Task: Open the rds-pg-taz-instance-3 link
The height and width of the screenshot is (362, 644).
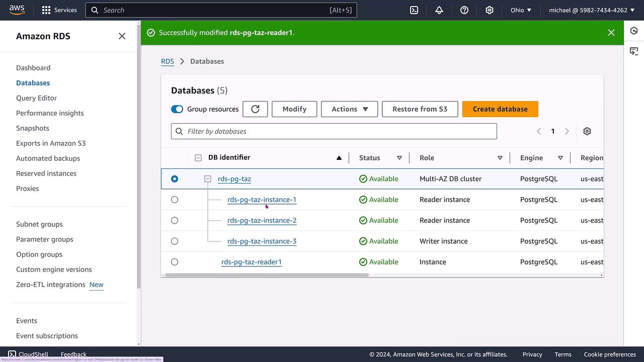Action: 262,241
